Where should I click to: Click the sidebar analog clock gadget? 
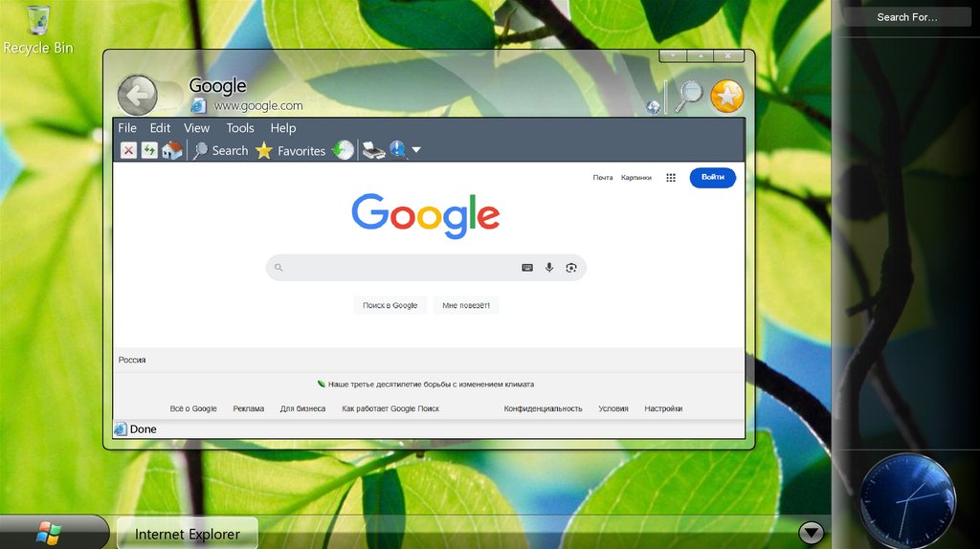(907, 501)
